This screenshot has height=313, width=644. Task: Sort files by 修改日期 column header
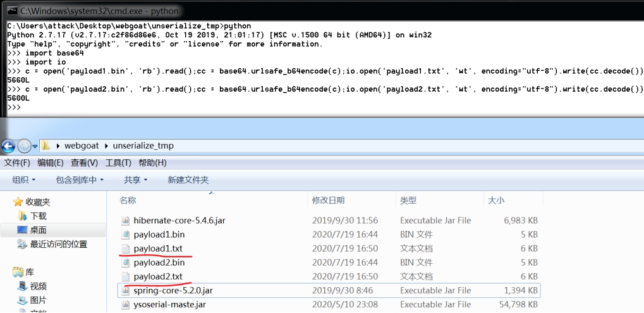click(x=328, y=200)
